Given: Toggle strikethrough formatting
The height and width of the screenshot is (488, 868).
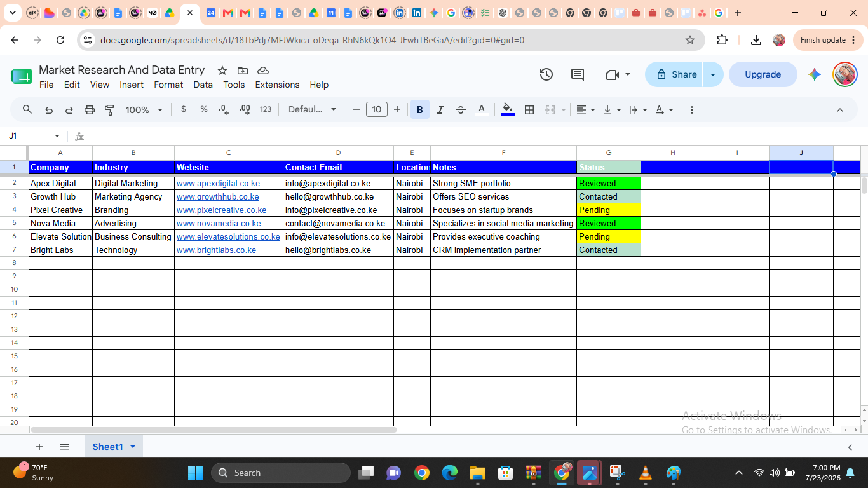Looking at the screenshot, I should point(461,109).
